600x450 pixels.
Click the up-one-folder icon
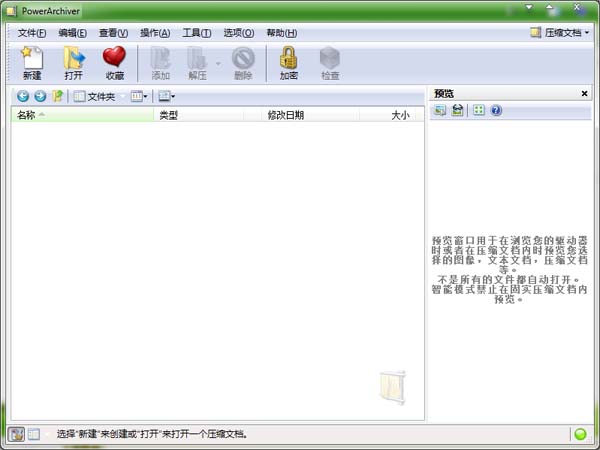[x=57, y=96]
